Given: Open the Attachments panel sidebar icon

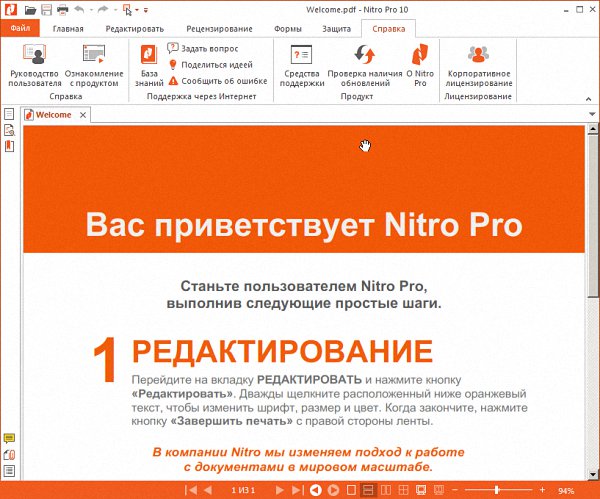Looking at the screenshot, I should (9, 455).
